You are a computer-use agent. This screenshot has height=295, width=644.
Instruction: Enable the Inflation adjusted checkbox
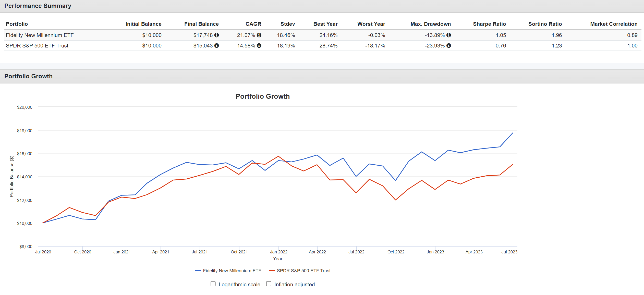tap(269, 284)
